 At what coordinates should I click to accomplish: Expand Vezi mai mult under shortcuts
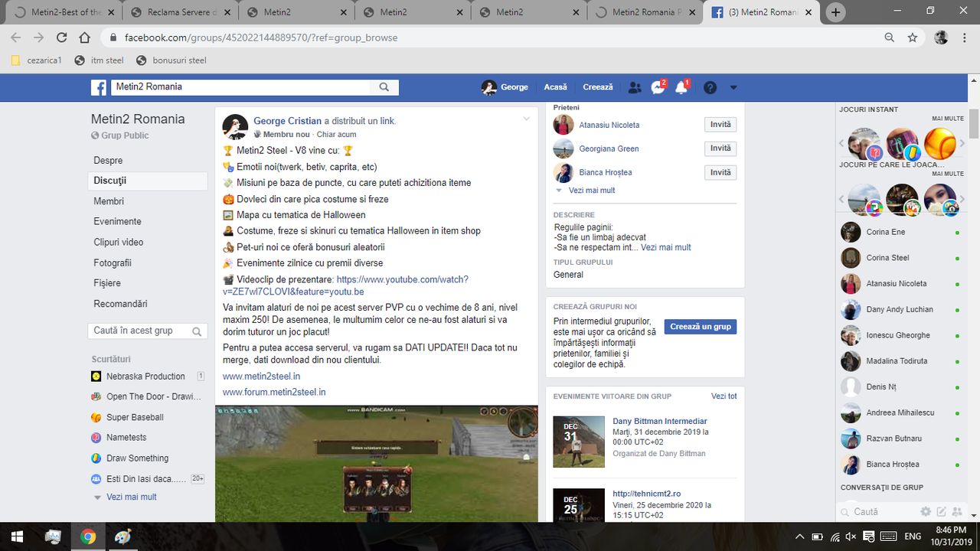coord(131,497)
